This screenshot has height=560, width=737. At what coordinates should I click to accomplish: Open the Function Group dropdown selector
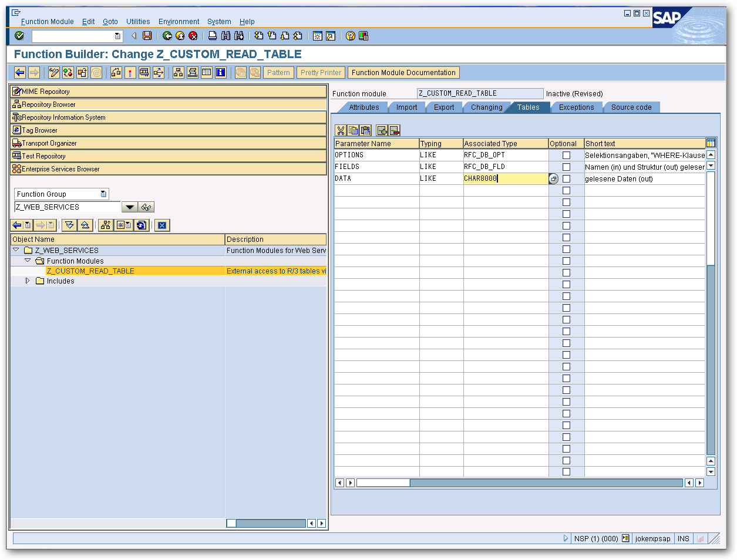tap(104, 194)
